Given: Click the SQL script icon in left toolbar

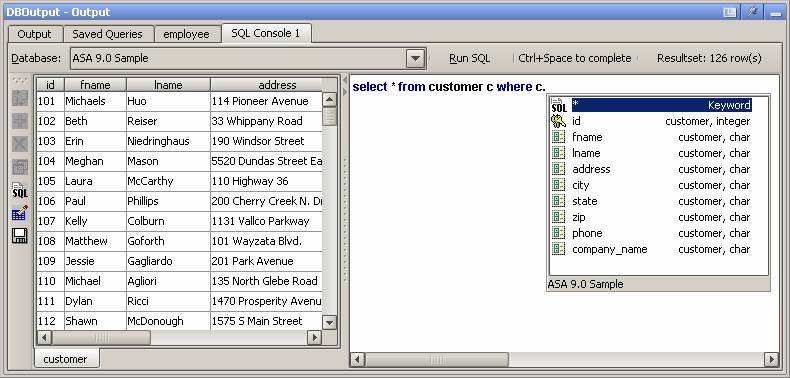Looking at the screenshot, I should (20, 190).
